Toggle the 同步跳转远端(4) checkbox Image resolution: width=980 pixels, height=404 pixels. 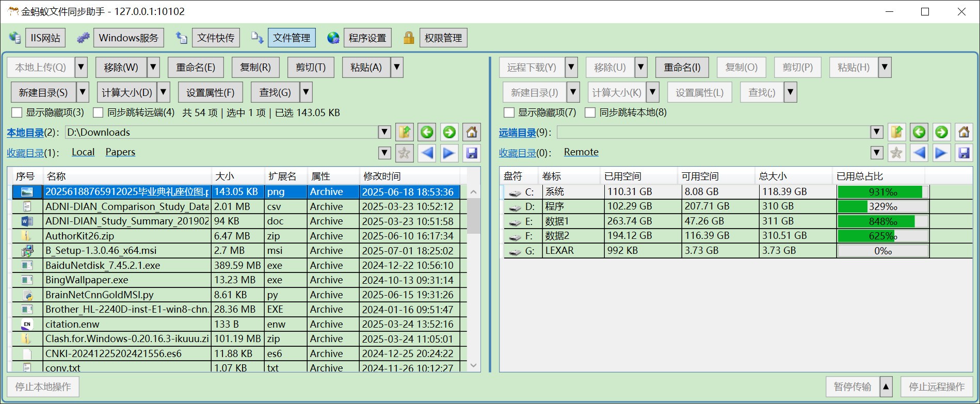pos(98,112)
